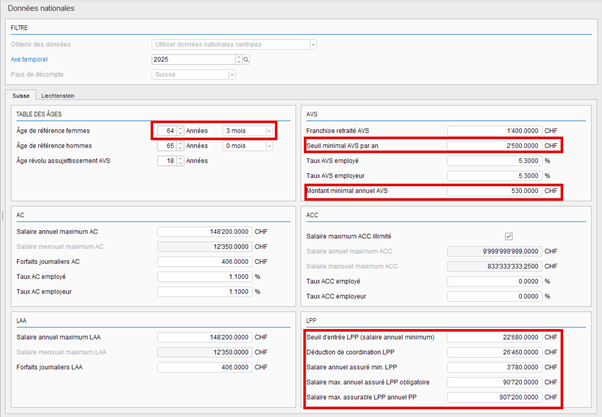Viewport: 602px width, 417px height.
Task: Click the Âge de référence femmes label
Action: point(53,131)
